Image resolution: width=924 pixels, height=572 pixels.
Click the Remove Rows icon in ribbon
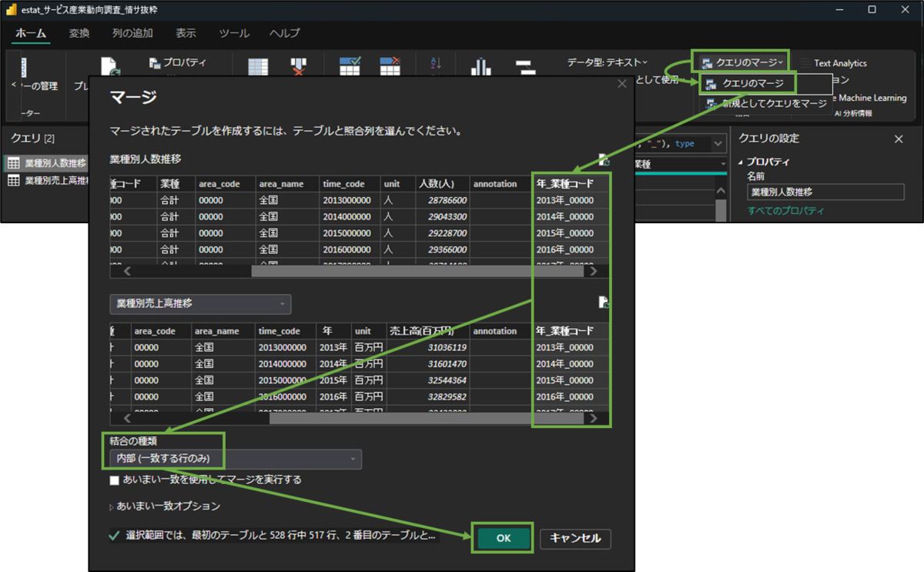pos(390,66)
